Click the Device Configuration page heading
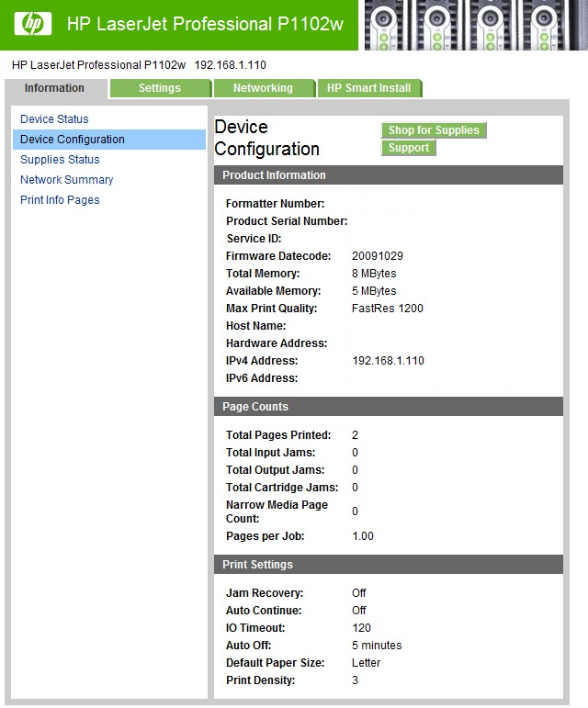588x708 pixels. [x=267, y=138]
